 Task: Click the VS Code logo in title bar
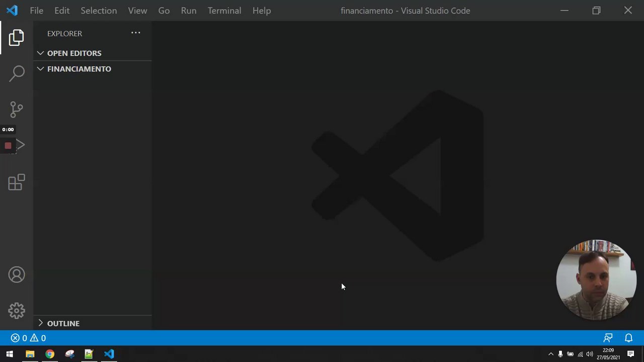pos(12,11)
